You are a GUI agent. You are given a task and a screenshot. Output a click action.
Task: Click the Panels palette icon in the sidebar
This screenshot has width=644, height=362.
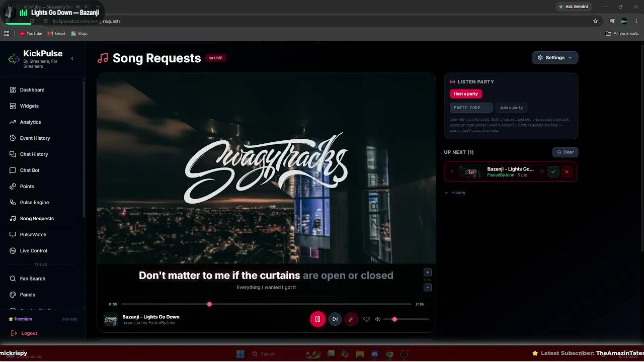(x=13, y=295)
